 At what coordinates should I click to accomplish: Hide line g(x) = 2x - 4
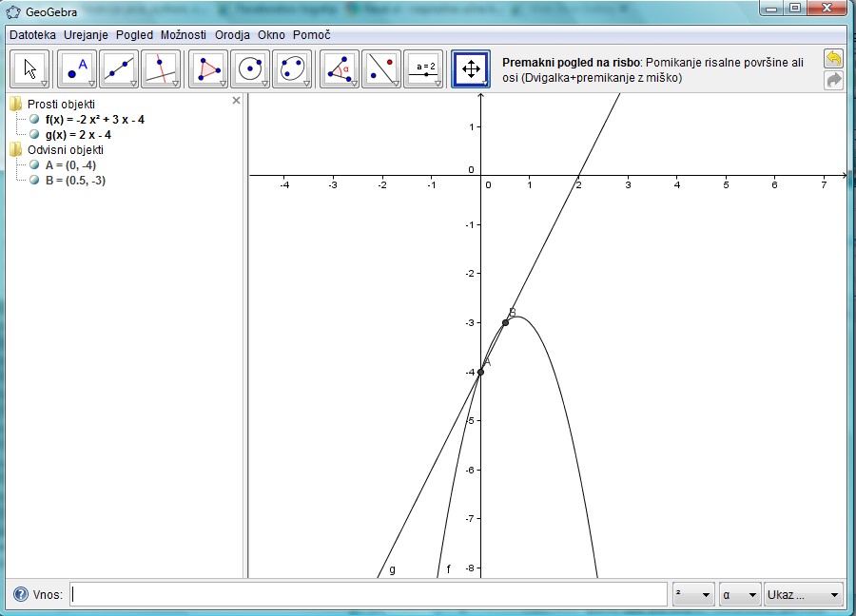(35, 135)
